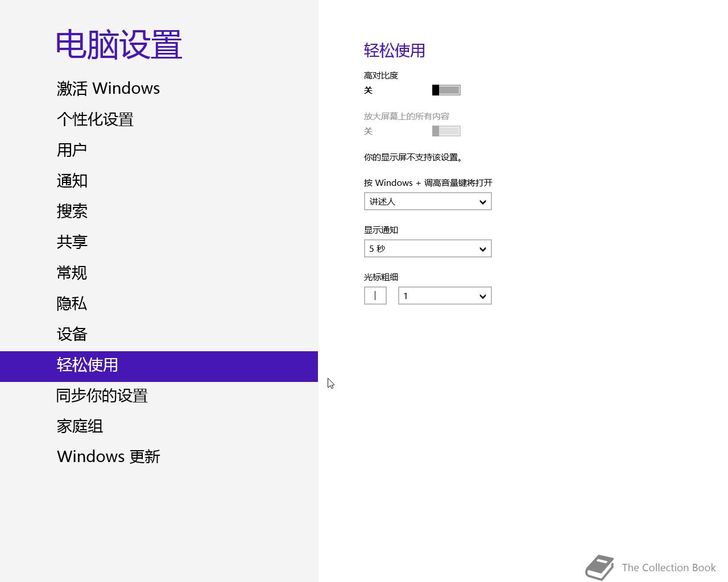
Task: Go to 用户 settings
Action: click(159, 149)
